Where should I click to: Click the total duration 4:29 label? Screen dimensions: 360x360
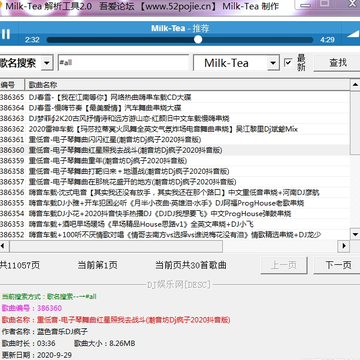[x=327, y=40]
